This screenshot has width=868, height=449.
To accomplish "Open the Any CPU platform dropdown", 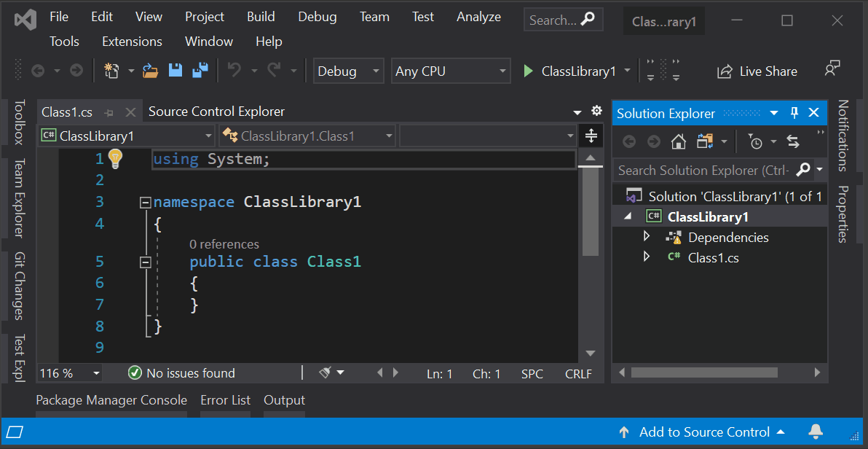I will tap(451, 71).
